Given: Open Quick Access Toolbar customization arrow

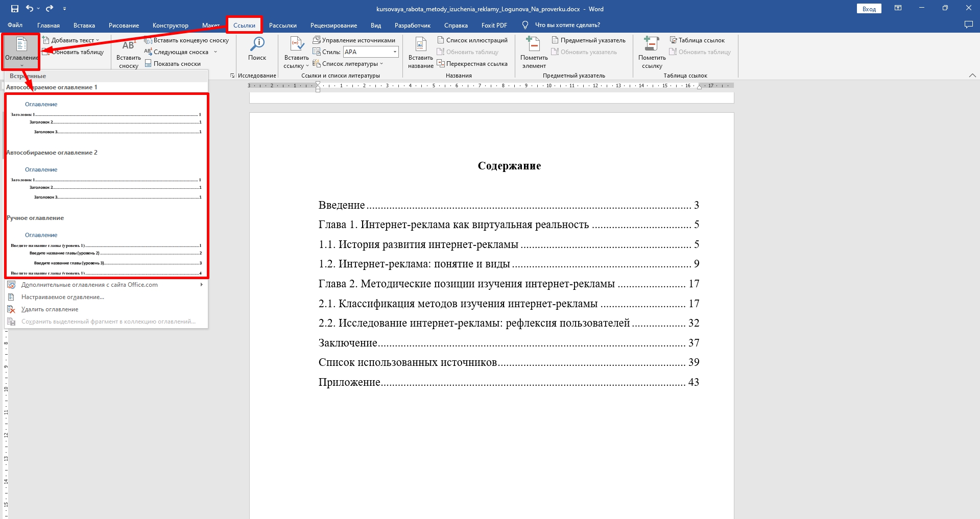Looking at the screenshot, I should 64,9.
